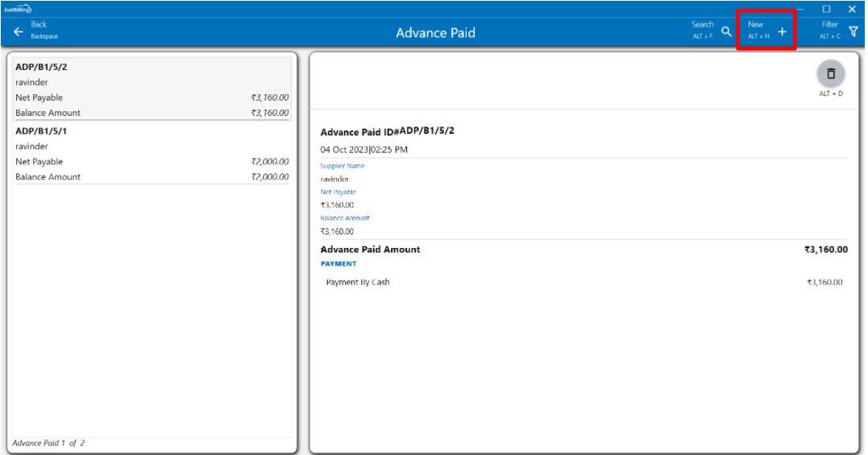
Task: Click the JustBilling logo
Action: (17, 9)
